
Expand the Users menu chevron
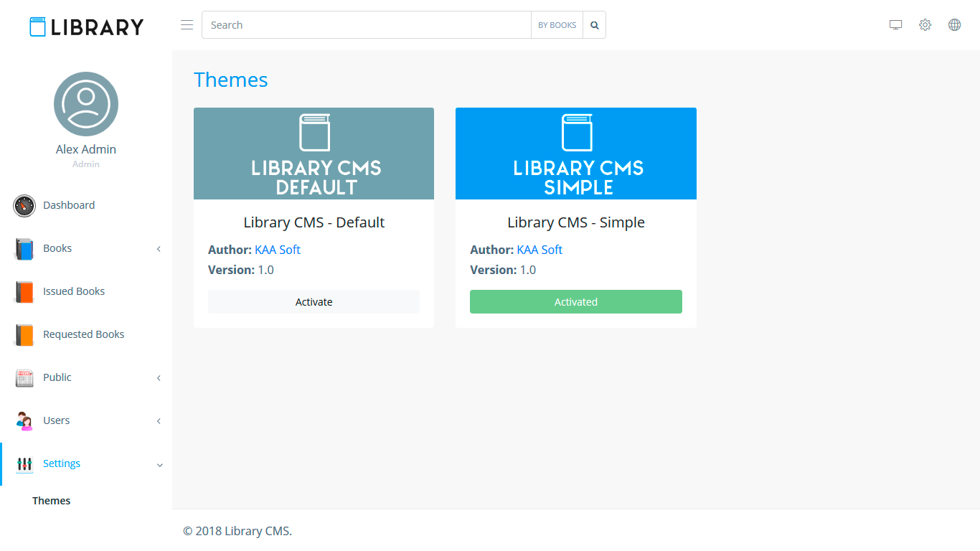(x=159, y=421)
